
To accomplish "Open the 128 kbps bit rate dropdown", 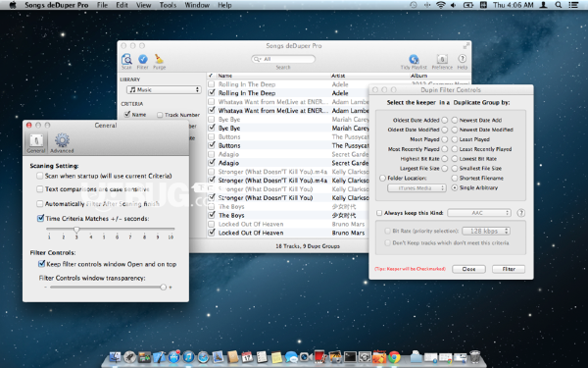I will (486, 231).
